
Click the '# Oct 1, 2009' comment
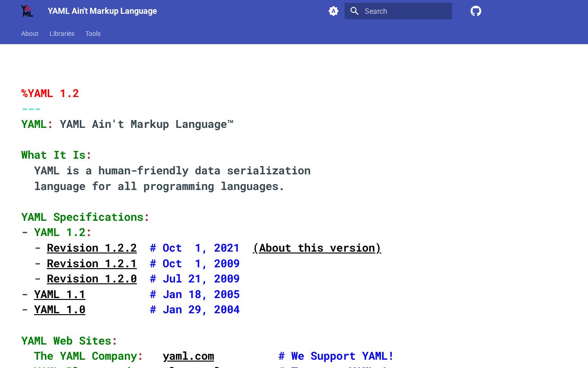tap(195, 264)
